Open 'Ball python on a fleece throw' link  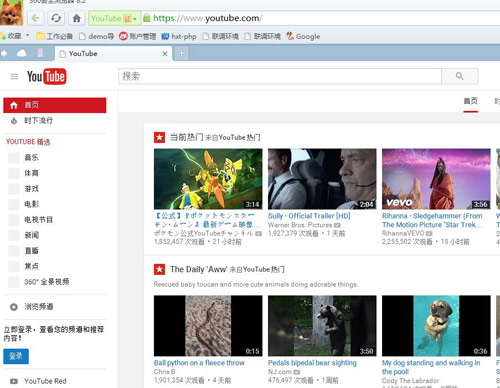click(x=199, y=363)
